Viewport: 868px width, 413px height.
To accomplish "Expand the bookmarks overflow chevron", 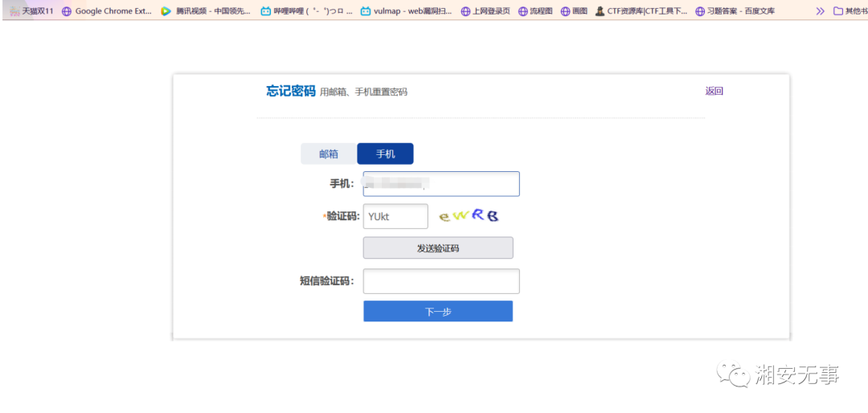I will coord(821,10).
